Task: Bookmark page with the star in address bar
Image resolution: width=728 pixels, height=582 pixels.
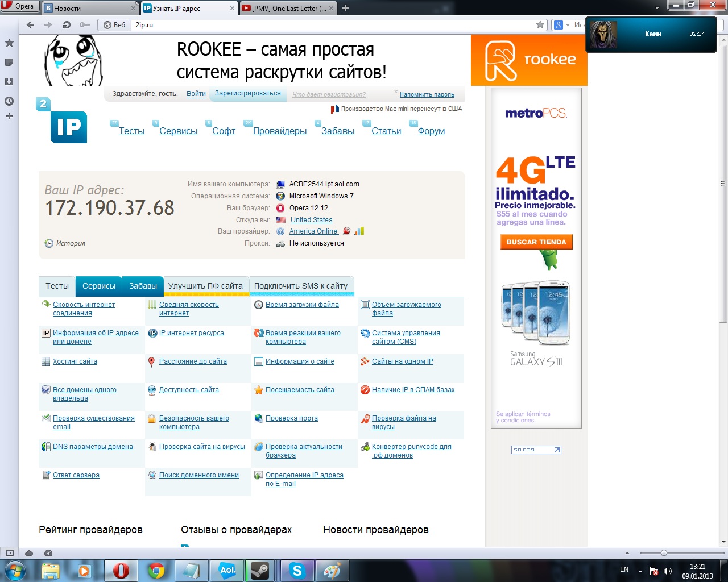Action: click(x=540, y=25)
